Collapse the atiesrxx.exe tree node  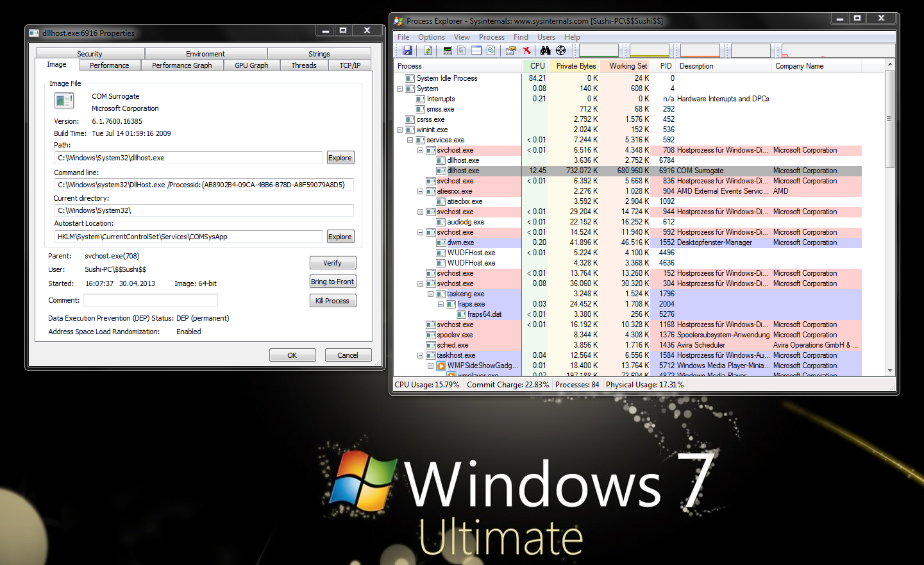click(x=420, y=191)
